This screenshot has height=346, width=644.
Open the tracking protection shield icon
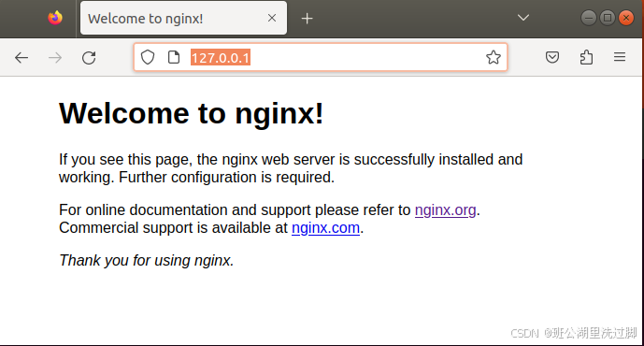coord(148,57)
